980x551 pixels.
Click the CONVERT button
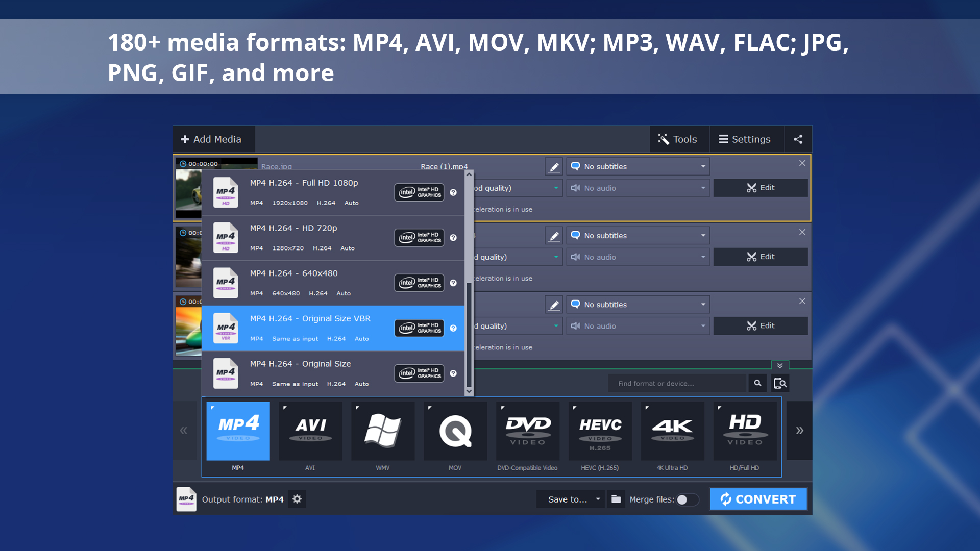[x=758, y=499]
